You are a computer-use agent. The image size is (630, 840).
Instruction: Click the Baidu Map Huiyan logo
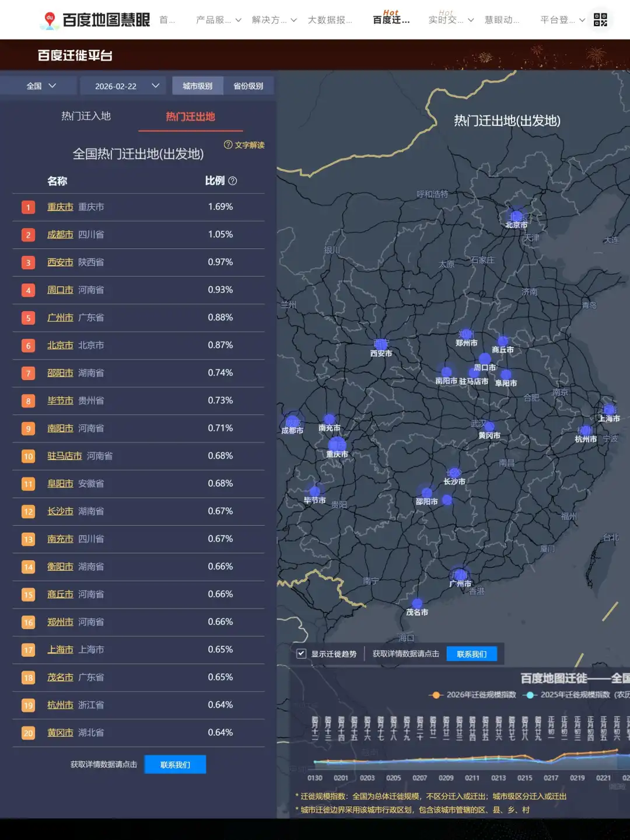94,20
